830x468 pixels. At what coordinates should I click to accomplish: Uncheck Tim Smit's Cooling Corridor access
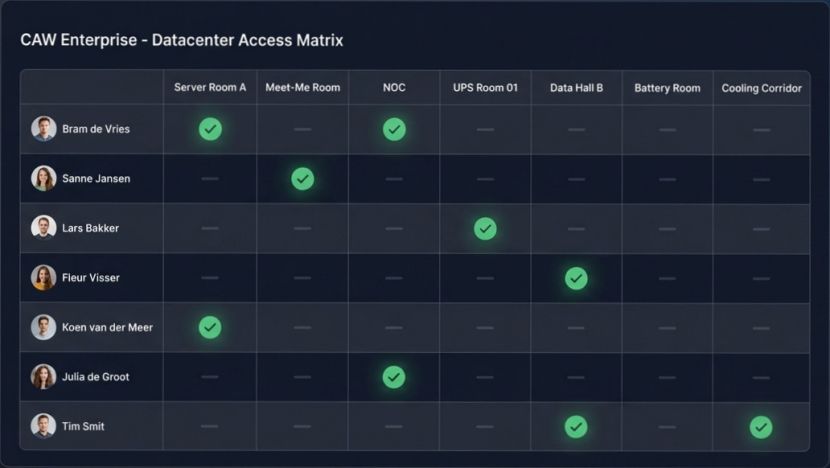[761, 427]
